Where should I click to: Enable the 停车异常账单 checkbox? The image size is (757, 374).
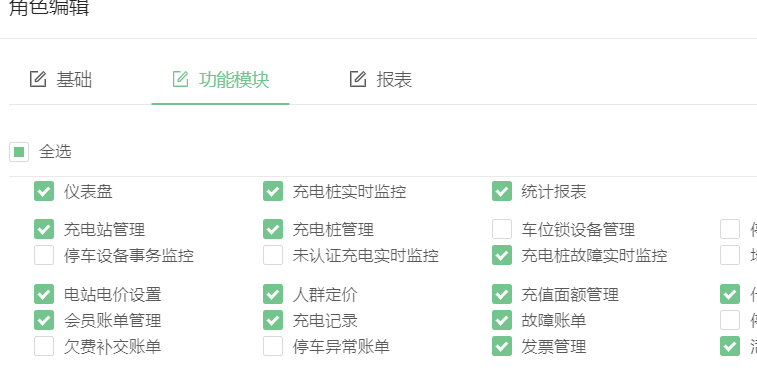click(x=273, y=346)
